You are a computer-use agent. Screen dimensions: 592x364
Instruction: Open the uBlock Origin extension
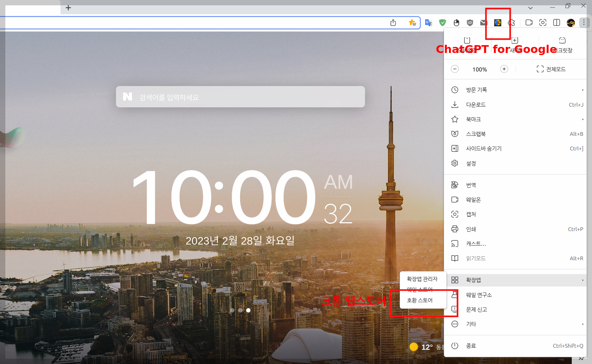470,23
